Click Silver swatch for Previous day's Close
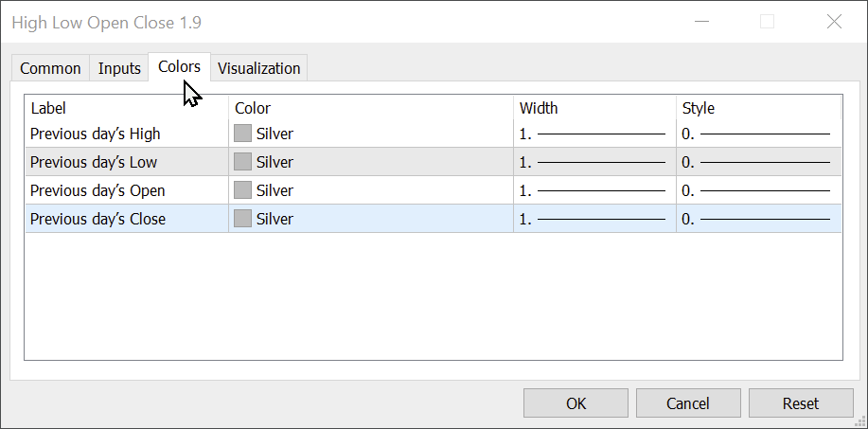The width and height of the screenshot is (868, 429). tap(243, 219)
